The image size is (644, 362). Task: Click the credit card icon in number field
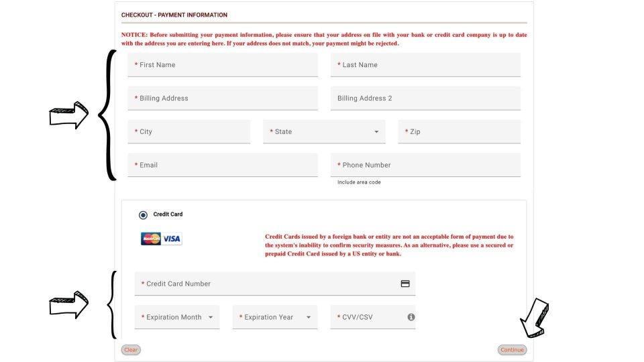(x=405, y=284)
